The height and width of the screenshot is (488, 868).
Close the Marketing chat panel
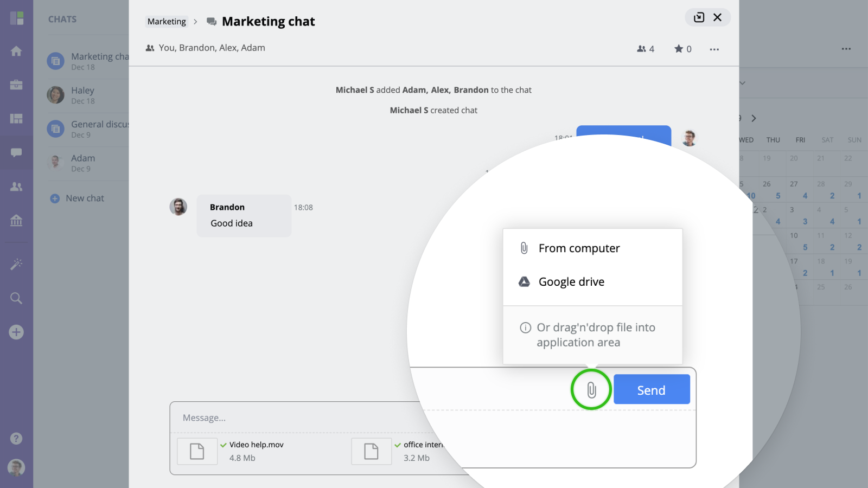click(x=717, y=17)
